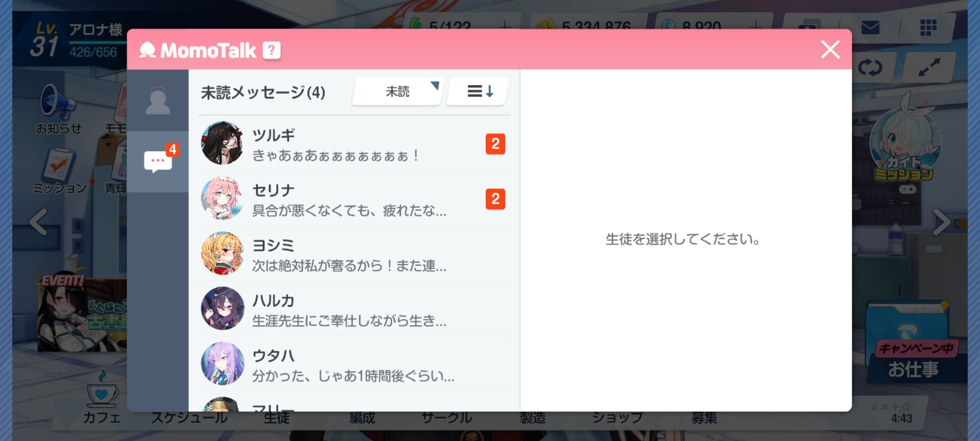Click the right arrow chevron
Screen dimensions: 980x441
click(941, 222)
